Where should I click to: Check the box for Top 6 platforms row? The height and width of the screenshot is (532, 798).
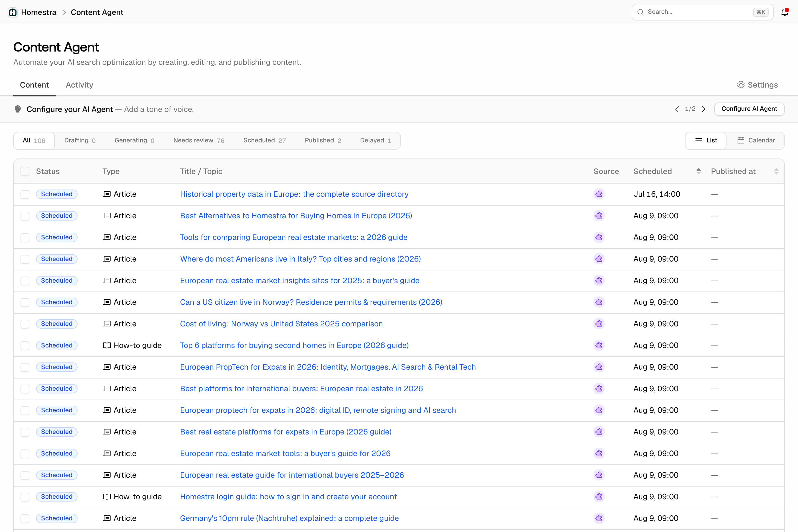pos(25,346)
